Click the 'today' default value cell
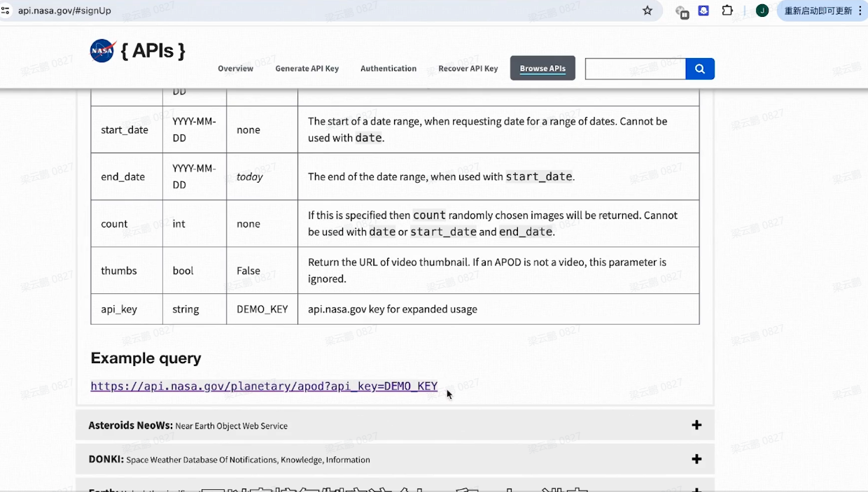Viewport: 868px width, 492px height. pos(262,176)
